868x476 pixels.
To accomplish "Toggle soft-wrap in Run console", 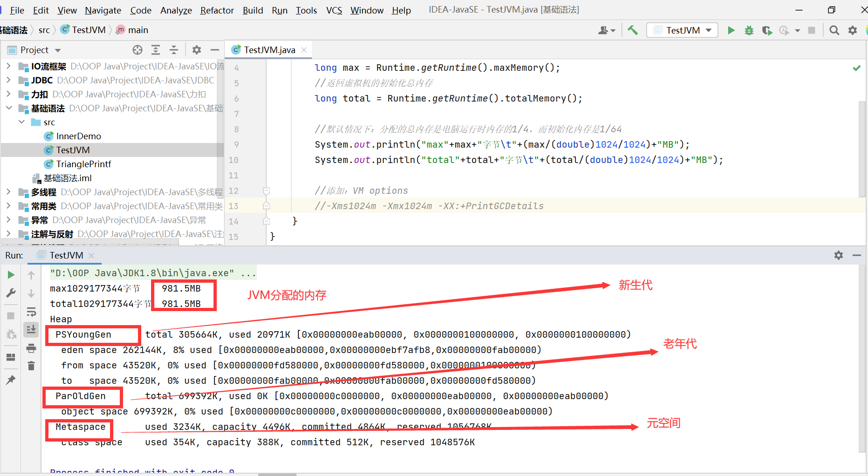I will point(31,312).
